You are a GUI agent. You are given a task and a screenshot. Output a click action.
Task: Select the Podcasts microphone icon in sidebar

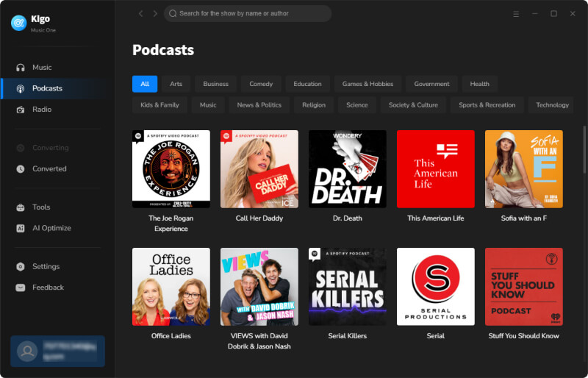tap(21, 88)
